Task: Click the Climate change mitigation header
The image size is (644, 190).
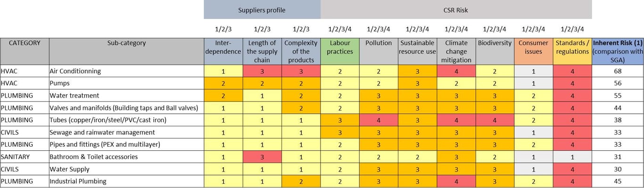Action: 456,51
